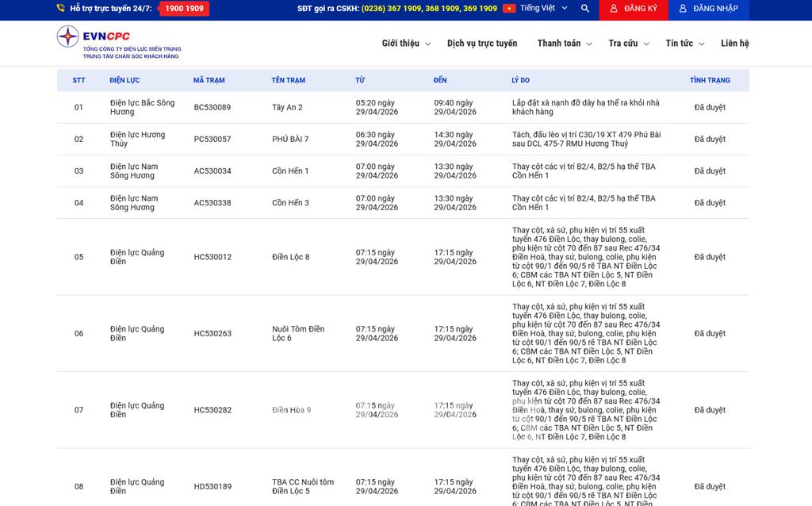The image size is (812, 506).
Task: Expand the Tin tức menu chevron
Action: pos(702,44)
